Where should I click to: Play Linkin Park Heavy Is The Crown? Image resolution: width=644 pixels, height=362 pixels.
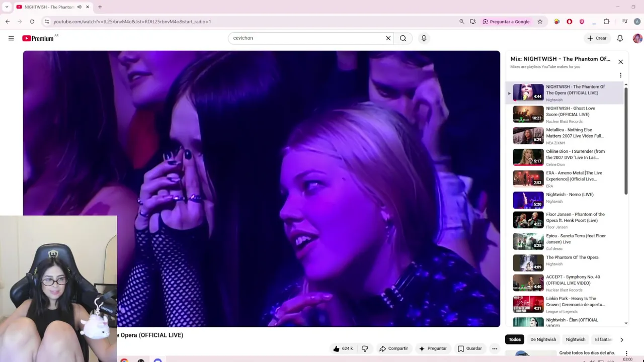[565, 305]
